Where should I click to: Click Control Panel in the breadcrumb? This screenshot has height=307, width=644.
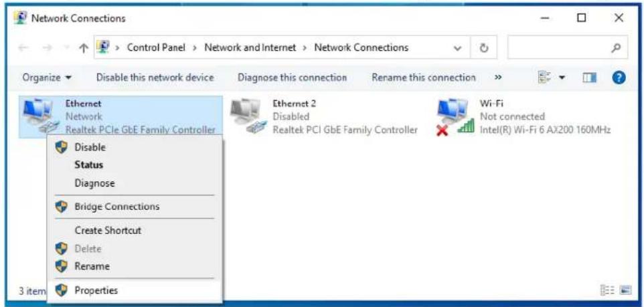point(156,47)
